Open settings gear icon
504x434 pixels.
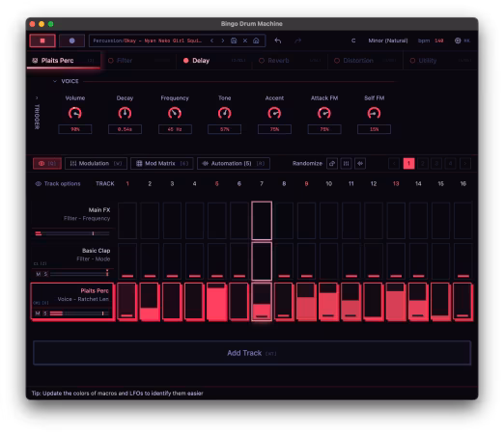[458, 41]
